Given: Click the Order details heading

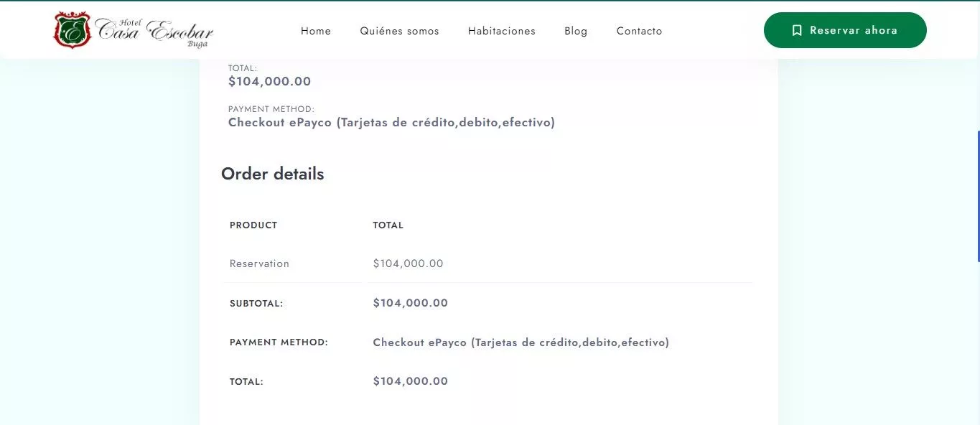Looking at the screenshot, I should click(x=273, y=173).
